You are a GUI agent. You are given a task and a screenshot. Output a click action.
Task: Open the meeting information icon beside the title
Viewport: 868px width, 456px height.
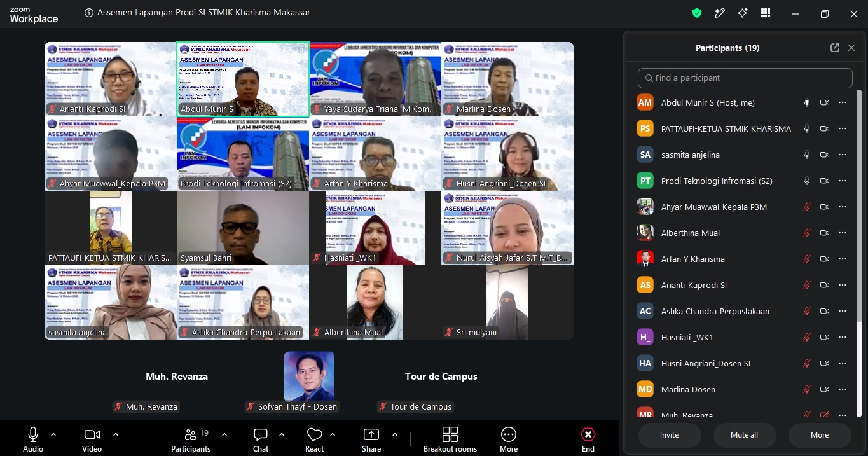pyautogui.click(x=89, y=13)
